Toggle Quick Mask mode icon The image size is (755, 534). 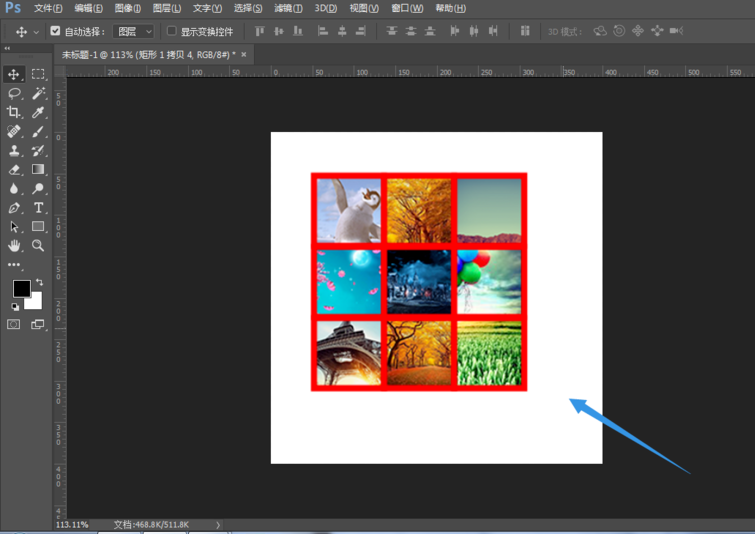pyautogui.click(x=14, y=324)
